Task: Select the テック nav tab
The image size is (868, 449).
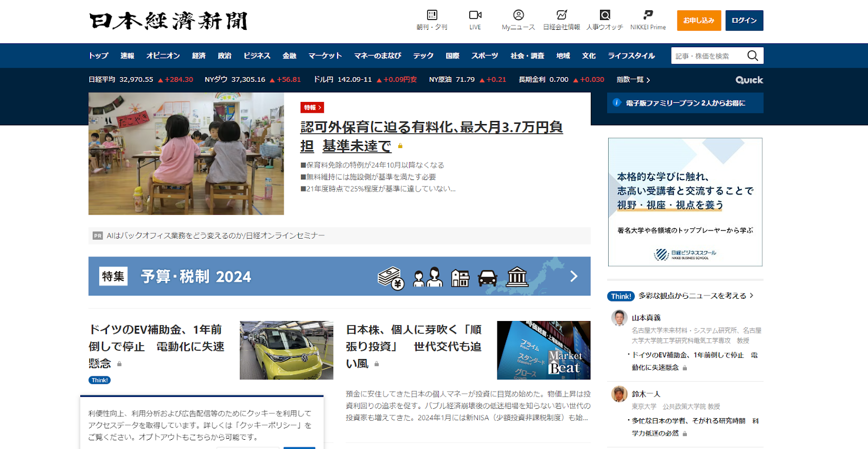Action: pos(423,56)
